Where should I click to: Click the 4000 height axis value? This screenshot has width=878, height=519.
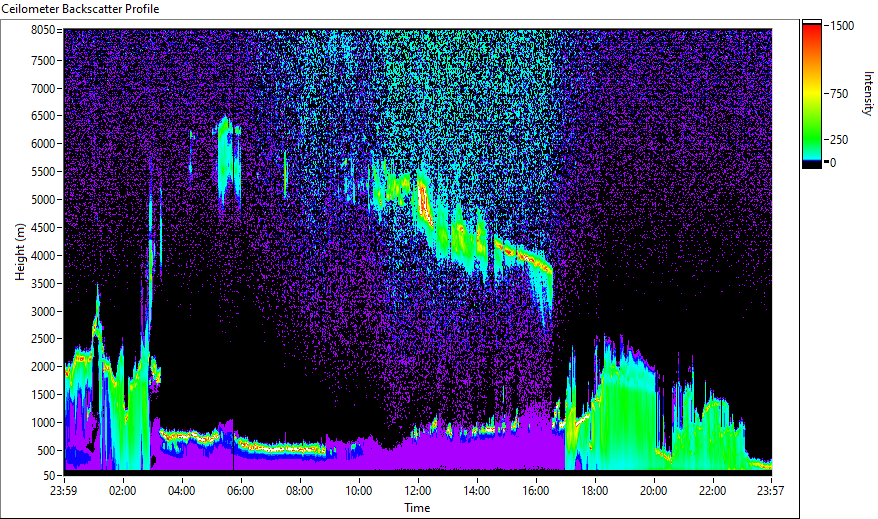pyautogui.click(x=43, y=256)
